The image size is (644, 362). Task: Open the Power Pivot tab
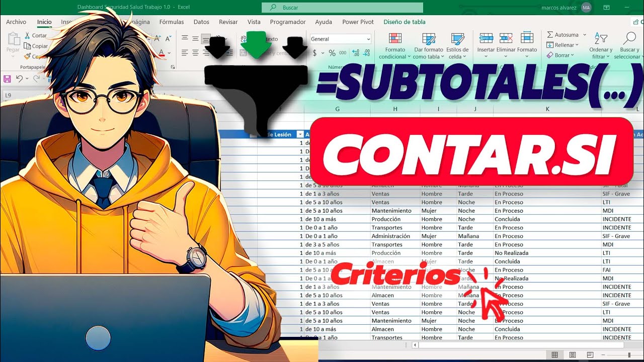pyautogui.click(x=358, y=22)
